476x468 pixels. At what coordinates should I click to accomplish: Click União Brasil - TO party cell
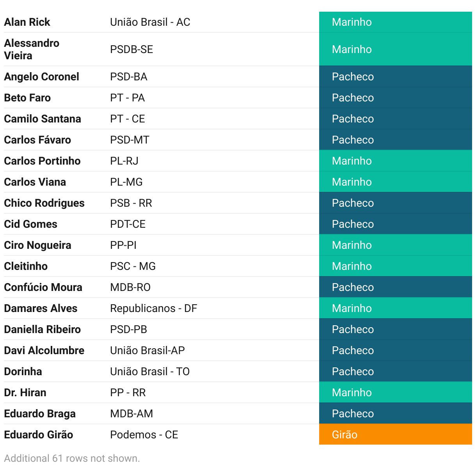tap(150, 372)
